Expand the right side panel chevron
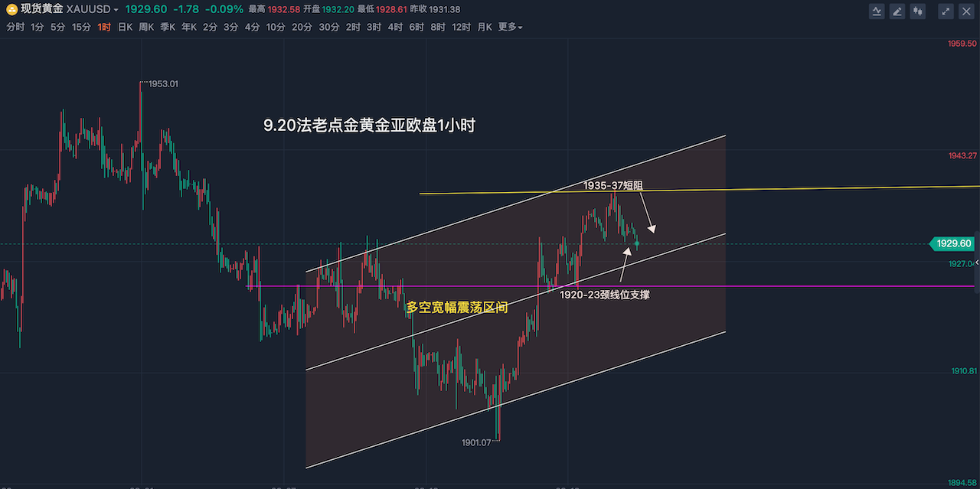 point(975,262)
